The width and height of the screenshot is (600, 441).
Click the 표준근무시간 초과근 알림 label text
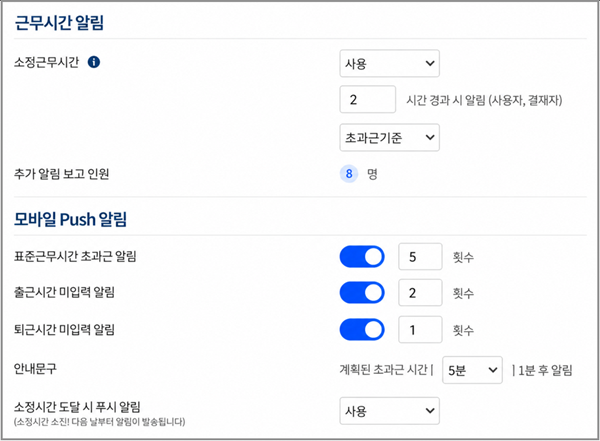pyautogui.click(x=76, y=257)
